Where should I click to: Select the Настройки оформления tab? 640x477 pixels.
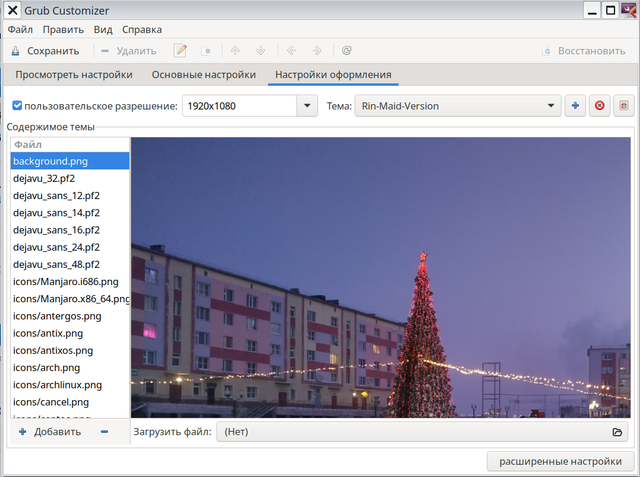pyautogui.click(x=333, y=75)
